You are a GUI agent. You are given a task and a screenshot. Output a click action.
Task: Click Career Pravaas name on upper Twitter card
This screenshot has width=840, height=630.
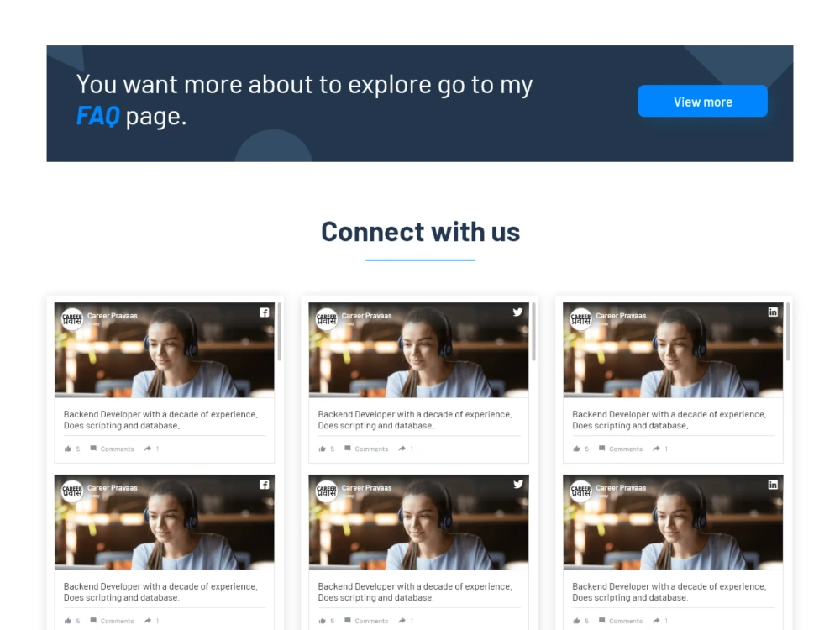click(x=367, y=316)
